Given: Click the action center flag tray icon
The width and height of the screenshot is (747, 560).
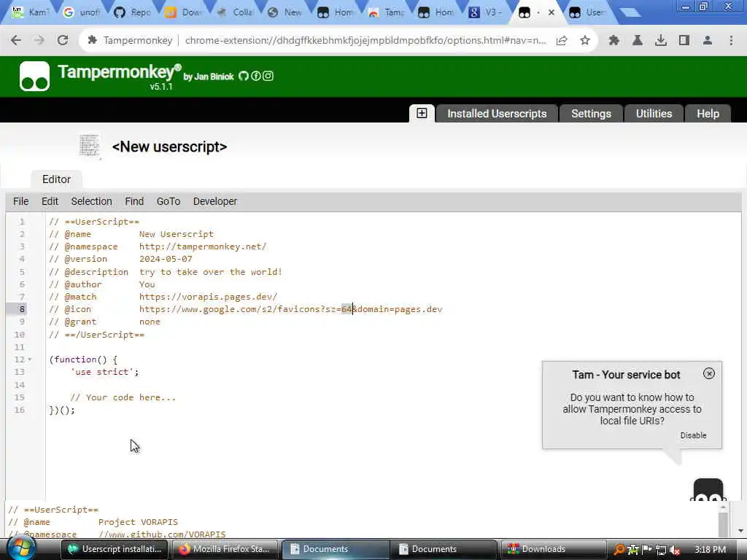Looking at the screenshot, I should (x=647, y=550).
